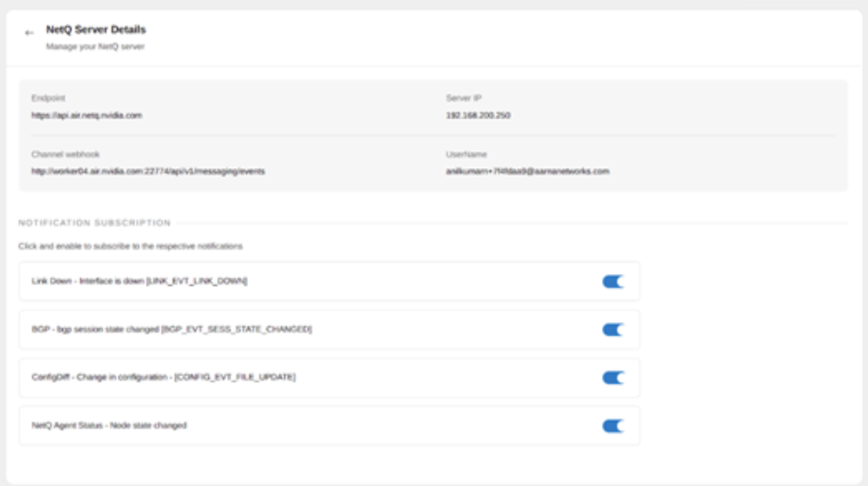Turn off NetQ Agent Status notification
This screenshot has width=868, height=486.
[x=613, y=426]
